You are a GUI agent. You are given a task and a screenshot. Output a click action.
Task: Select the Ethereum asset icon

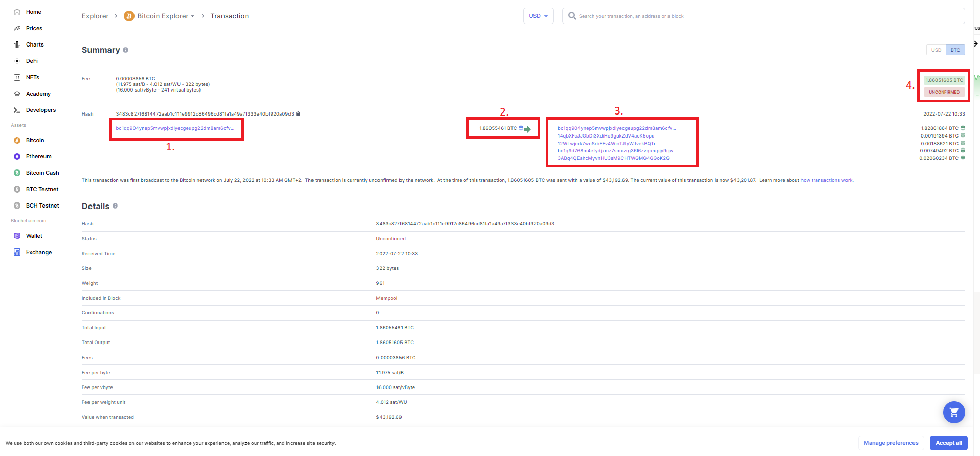(17, 156)
